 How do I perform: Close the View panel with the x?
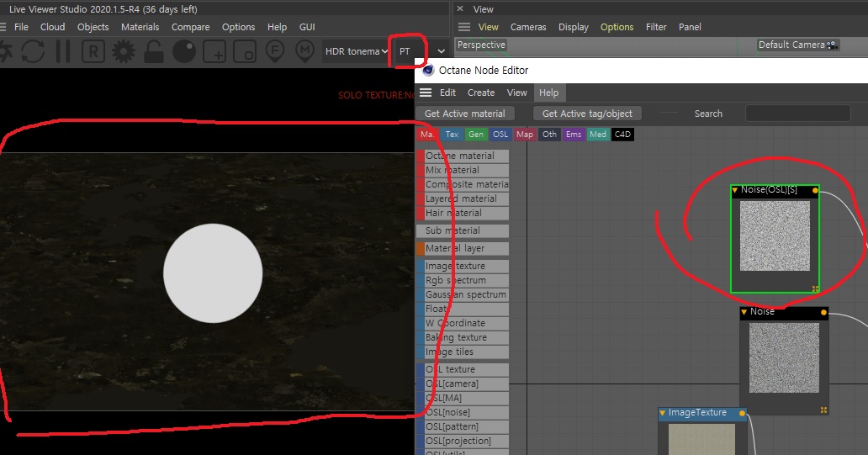coord(460,9)
